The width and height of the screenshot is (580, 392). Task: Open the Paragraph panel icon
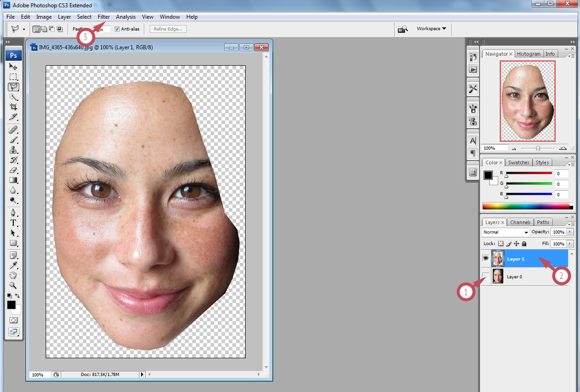[x=473, y=153]
